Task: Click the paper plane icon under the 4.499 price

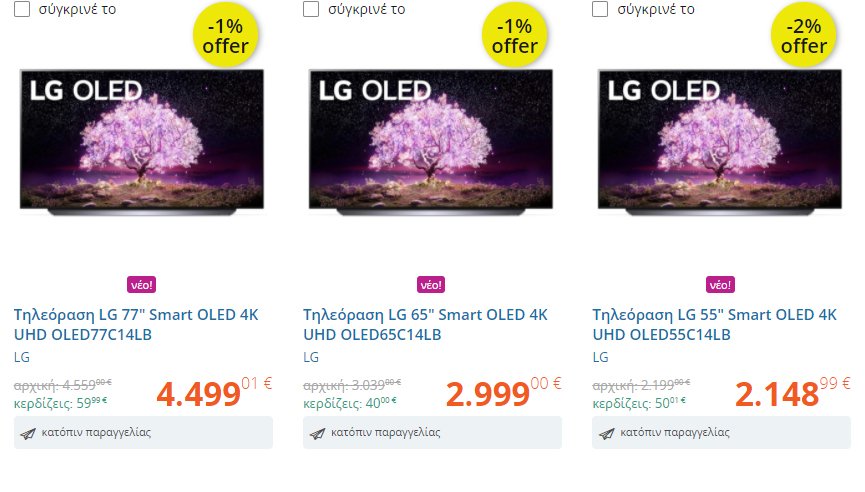Action: click(28, 434)
